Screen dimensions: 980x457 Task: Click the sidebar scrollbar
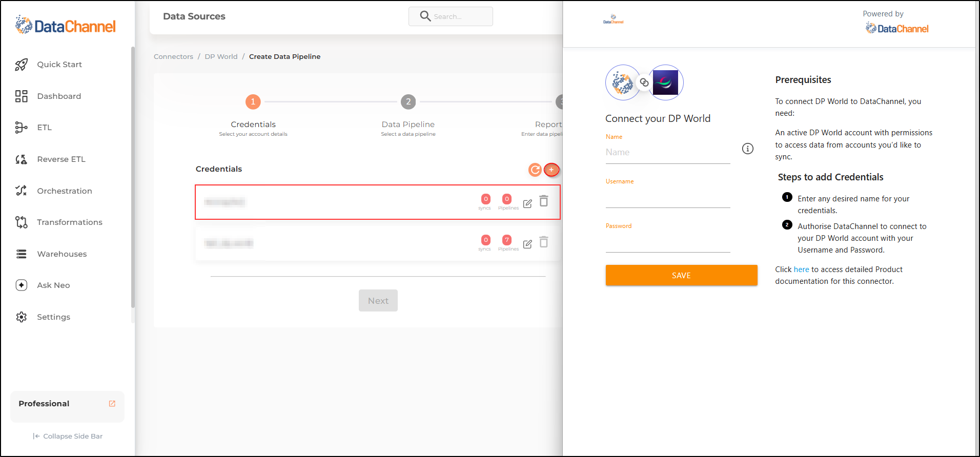coord(133,177)
